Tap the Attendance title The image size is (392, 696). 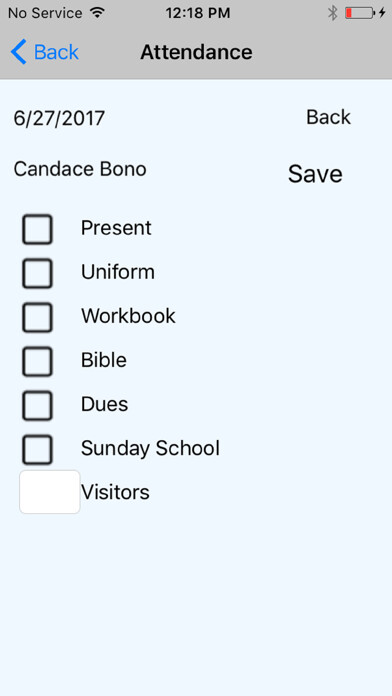[x=197, y=52]
